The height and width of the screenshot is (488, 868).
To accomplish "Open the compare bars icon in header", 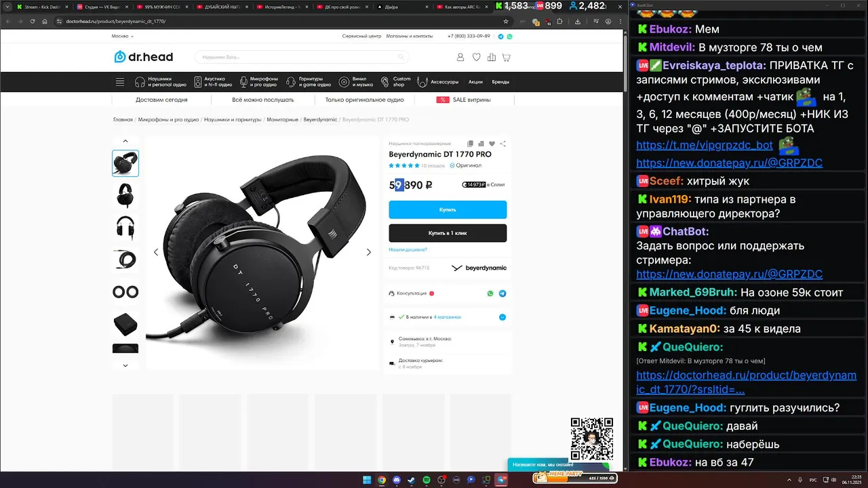I will (491, 58).
